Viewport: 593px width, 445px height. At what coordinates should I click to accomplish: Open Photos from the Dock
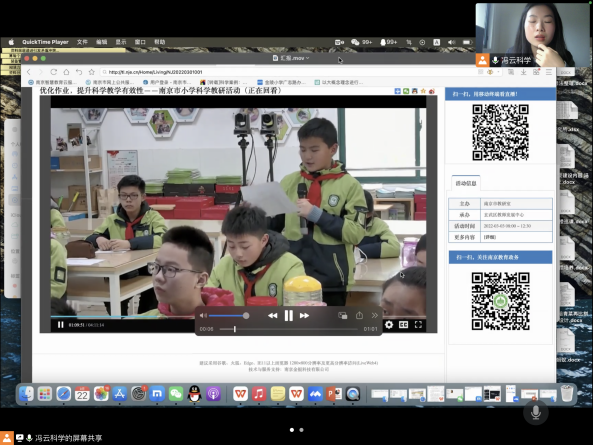click(x=101, y=394)
